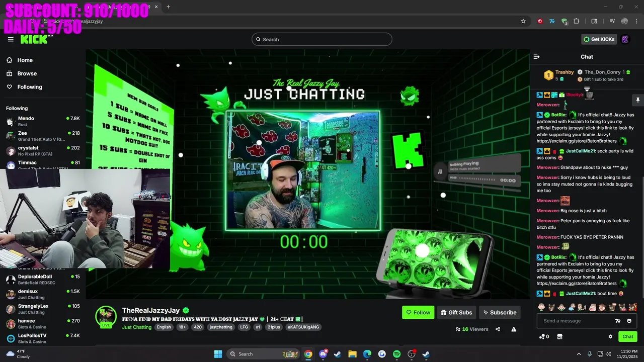The width and height of the screenshot is (644, 362).
Task: Open LosPollosTV channel in sidebar
Action: click(x=43, y=338)
